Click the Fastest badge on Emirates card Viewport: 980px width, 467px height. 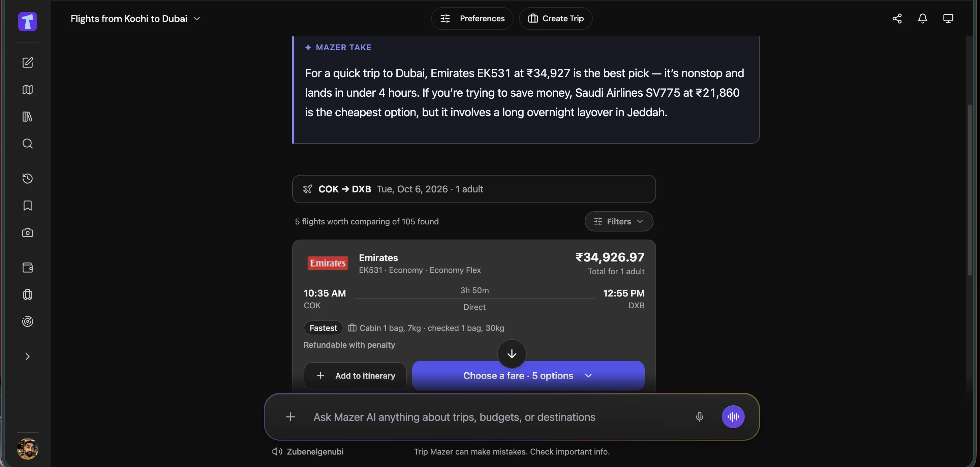[x=324, y=328]
